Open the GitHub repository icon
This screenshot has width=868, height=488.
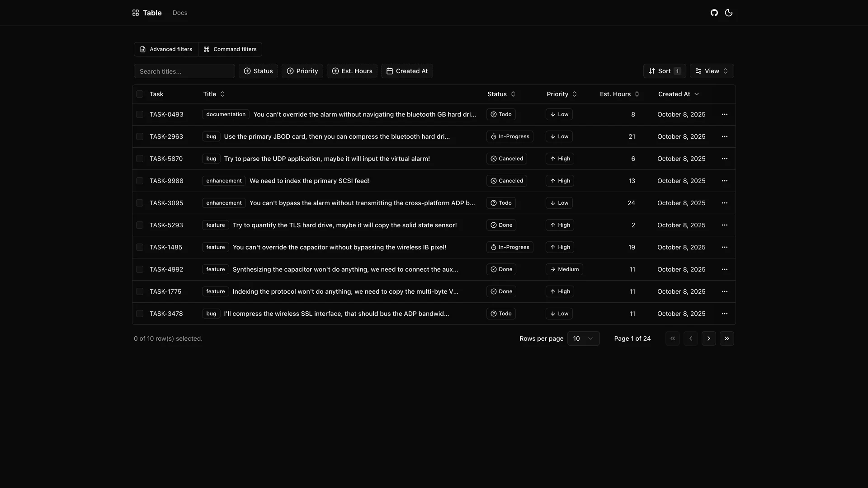pos(714,13)
